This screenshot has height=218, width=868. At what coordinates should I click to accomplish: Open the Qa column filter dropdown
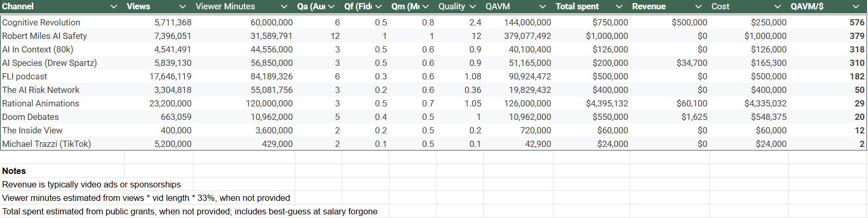[331, 7]
